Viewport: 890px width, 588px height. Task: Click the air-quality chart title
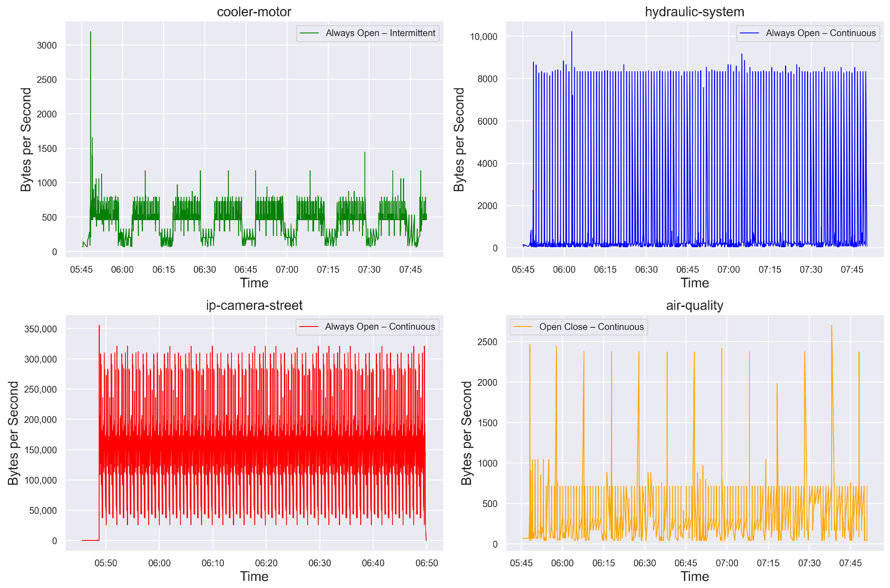[694, 305]
